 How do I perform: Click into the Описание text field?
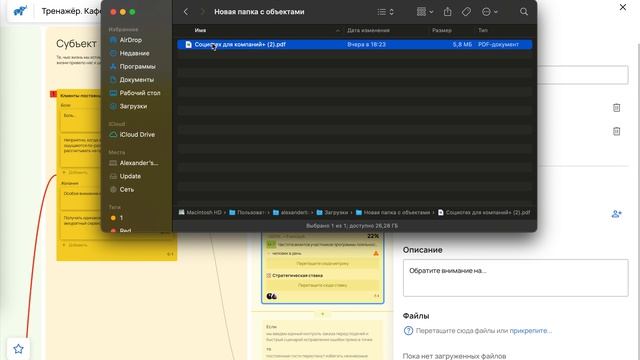[x=516, y=278]
